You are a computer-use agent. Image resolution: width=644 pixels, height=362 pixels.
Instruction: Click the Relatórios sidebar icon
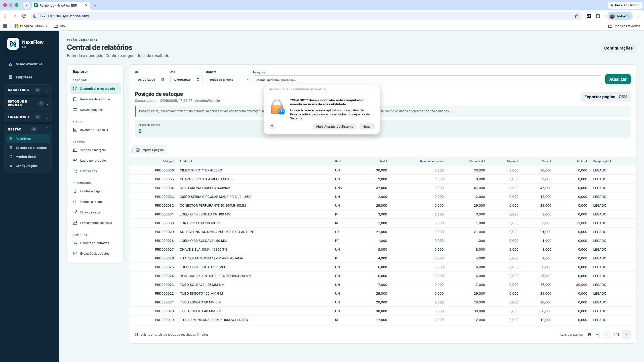point(11,139)
